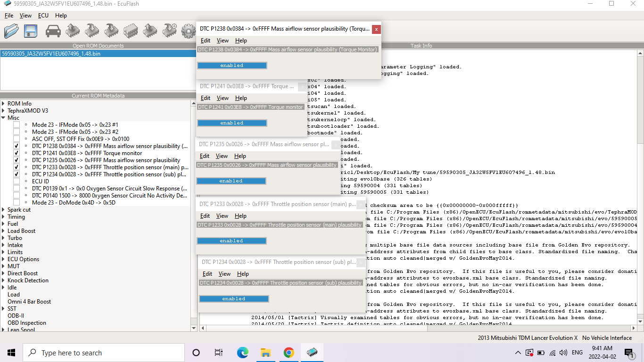This screenshot has width=644, height=362.
Task: Open the File menu
Action: click(9, 16)
